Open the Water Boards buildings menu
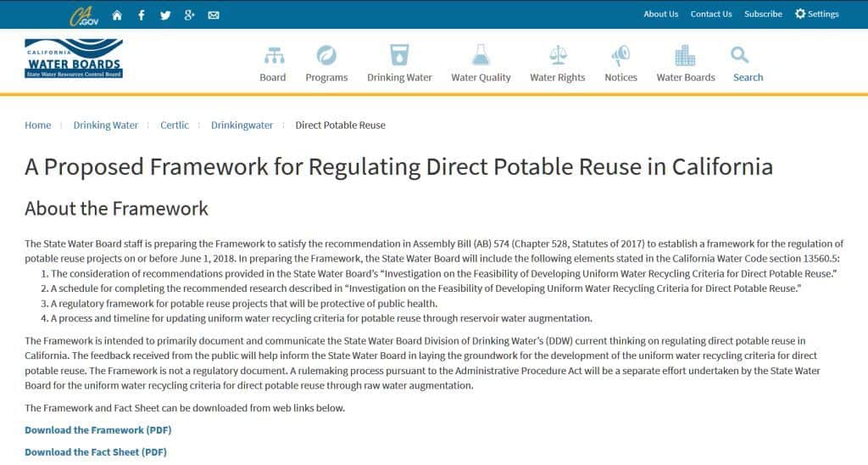The width and height of the screenshot is (868, 465). click(686, 64)
